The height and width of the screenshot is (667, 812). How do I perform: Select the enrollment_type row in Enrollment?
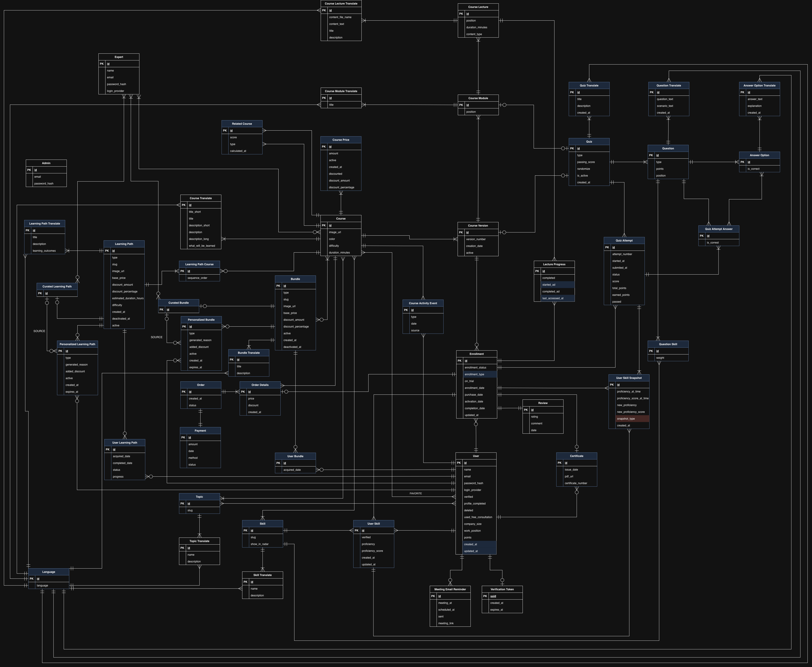click(x=474, y=374)
